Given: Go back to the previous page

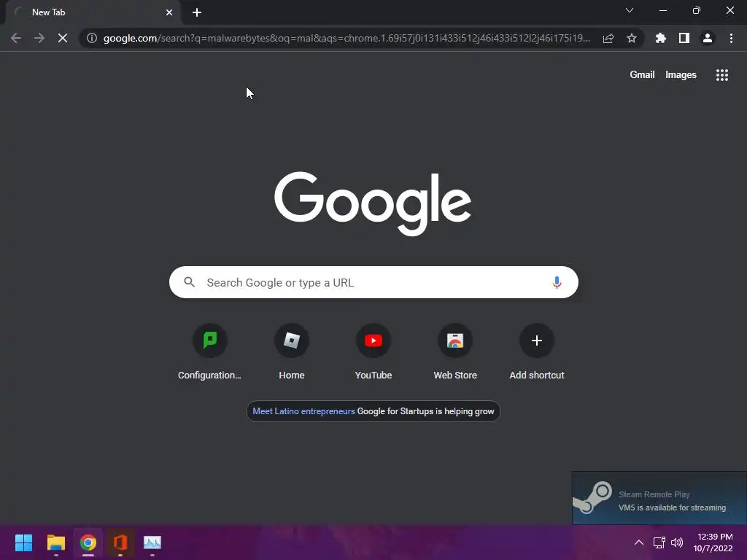Looking at the screenshot, I should click(x=16, y=38).
